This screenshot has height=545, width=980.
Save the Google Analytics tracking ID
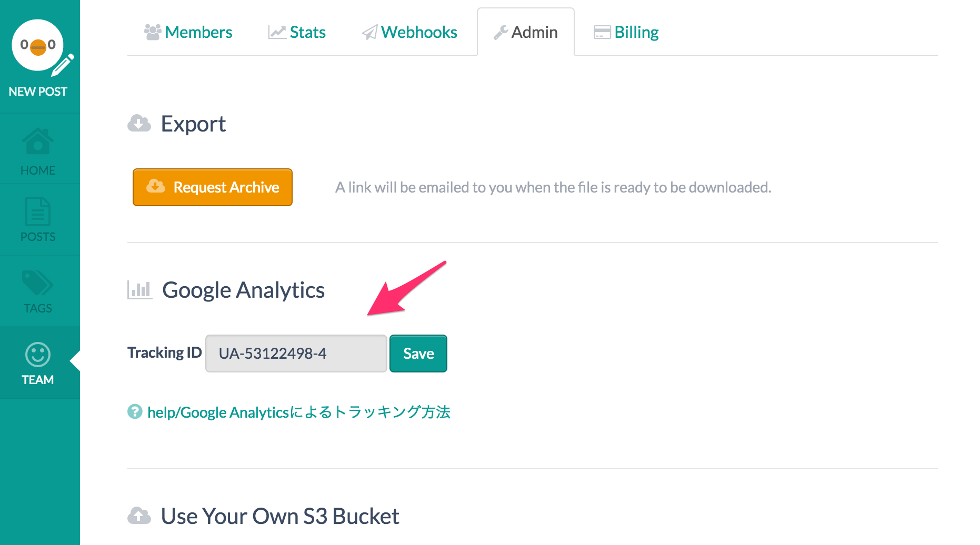point(418,354)
